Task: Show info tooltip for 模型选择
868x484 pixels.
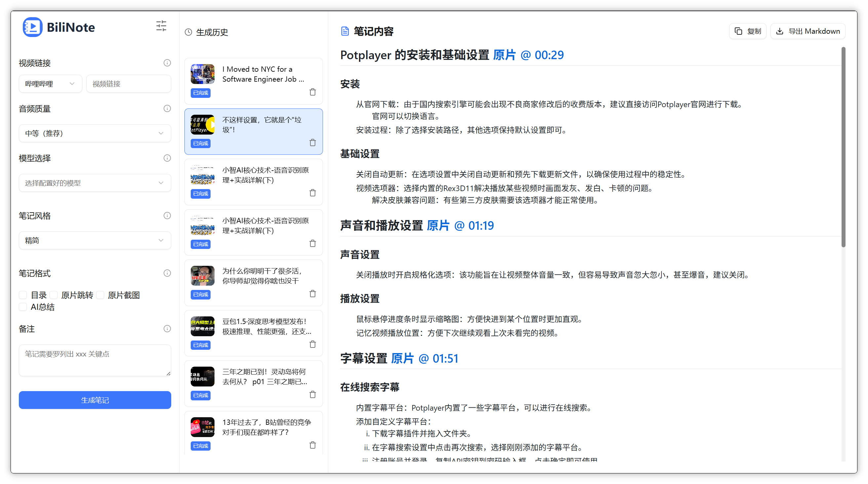Action: pyautogui.click(x=167, y=158)
